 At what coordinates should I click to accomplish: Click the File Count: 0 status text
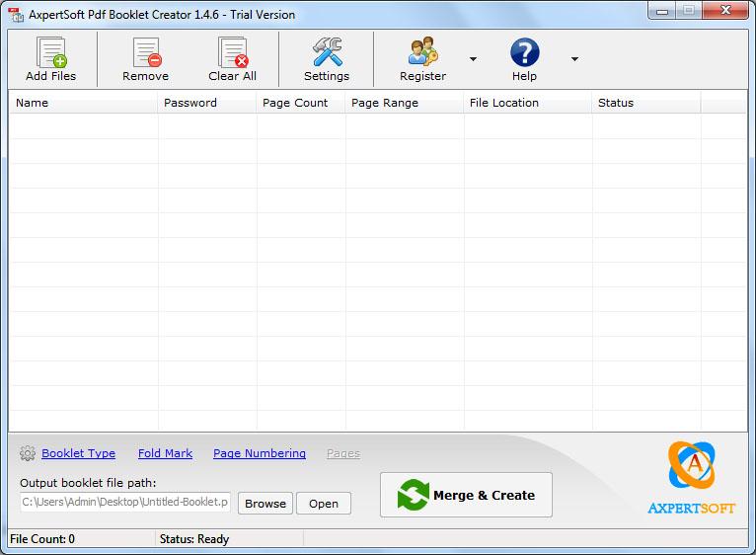42,539
